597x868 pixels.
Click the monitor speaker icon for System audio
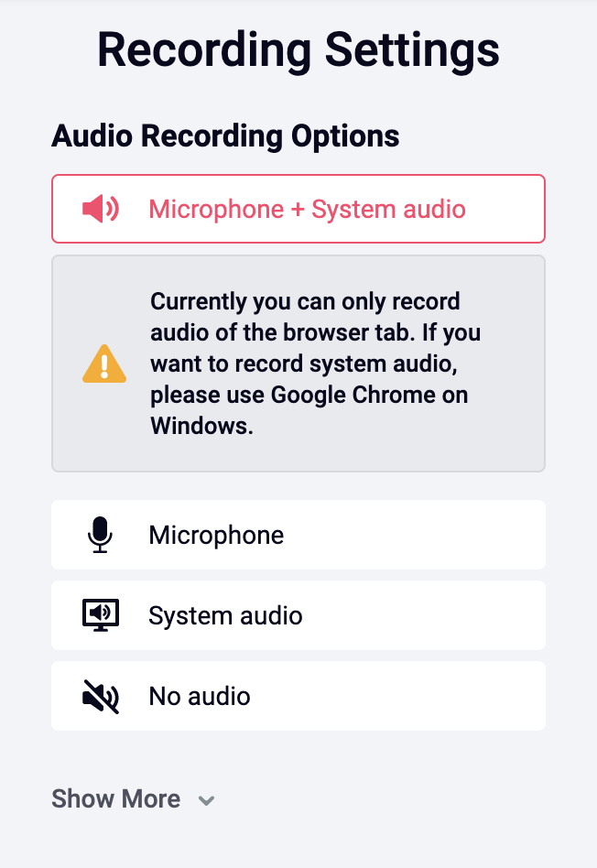point(100,615)
